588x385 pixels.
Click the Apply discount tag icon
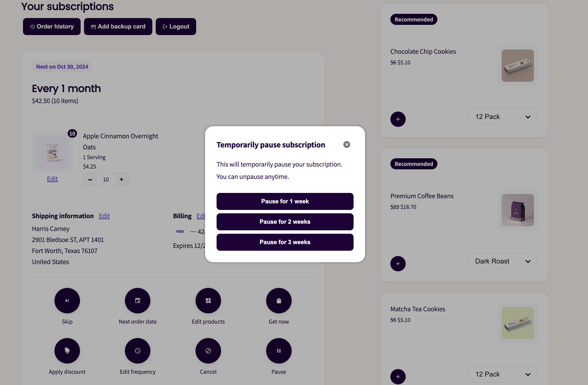click(67, 351)
